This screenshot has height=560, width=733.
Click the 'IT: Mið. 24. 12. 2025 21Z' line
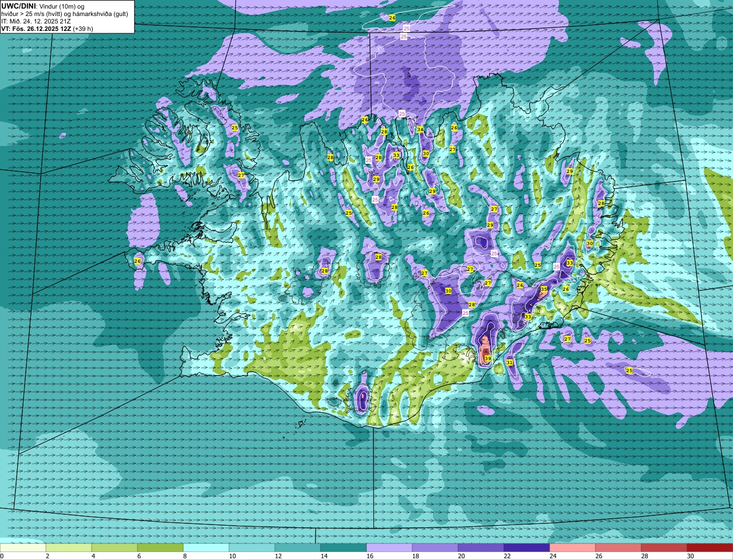[x=36, y=21]
